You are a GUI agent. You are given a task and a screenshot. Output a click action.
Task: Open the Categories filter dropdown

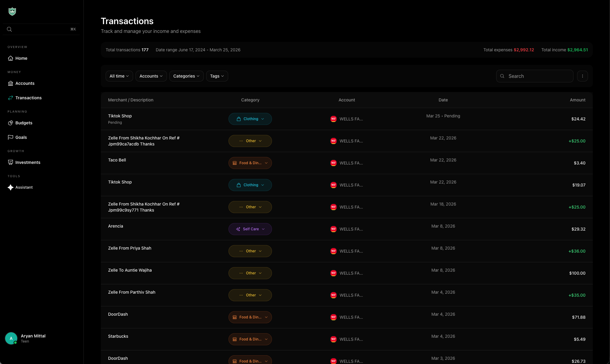186,76
